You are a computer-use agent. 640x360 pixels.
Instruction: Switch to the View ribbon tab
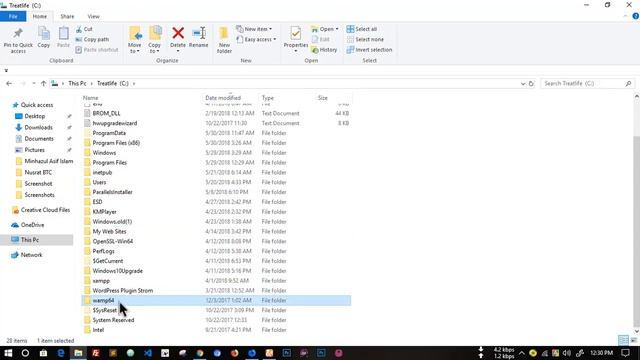pos(93,16)
